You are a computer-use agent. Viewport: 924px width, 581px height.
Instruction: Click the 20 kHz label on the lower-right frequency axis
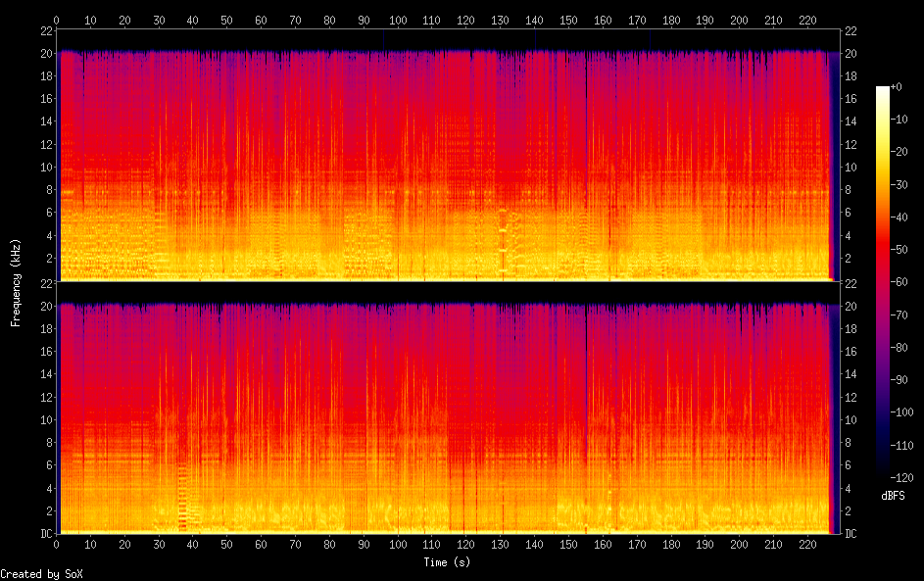click(851, 306)
